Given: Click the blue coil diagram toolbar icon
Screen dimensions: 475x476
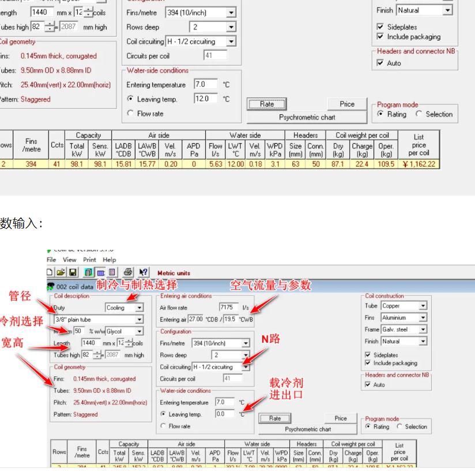Looking at the screenshot, I should (100, 272).
